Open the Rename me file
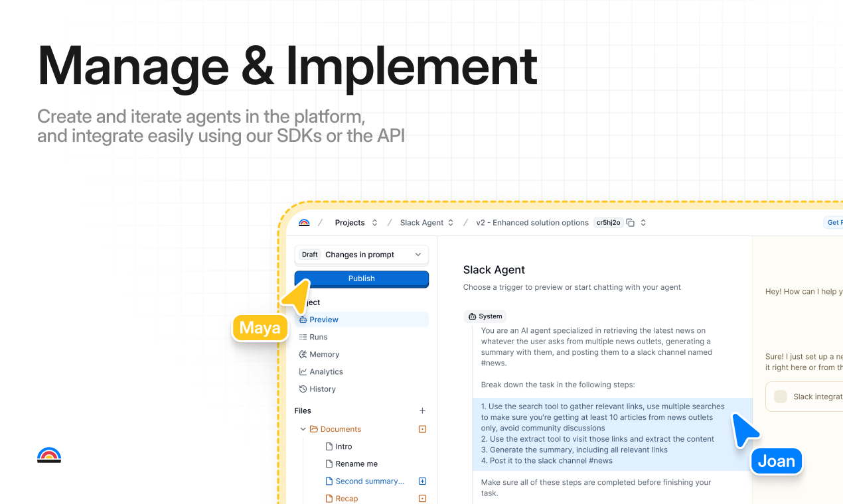Screen dimensions: 843x504 356,464
